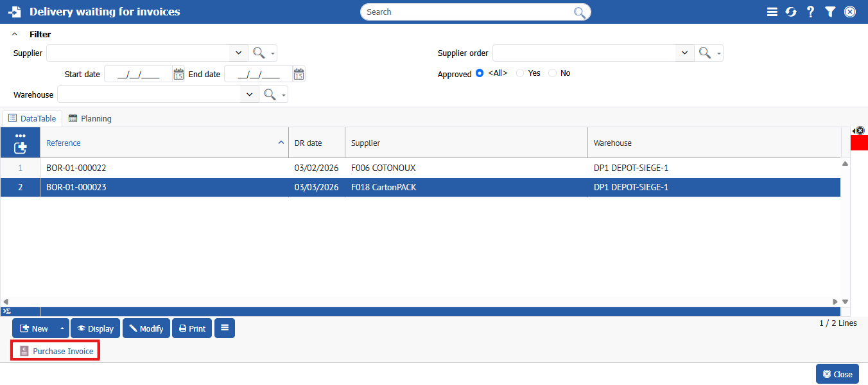The height and width of the screenshot is (385, 868).
Task: Click the Purchase Invoice link
Action: (63, 351)
